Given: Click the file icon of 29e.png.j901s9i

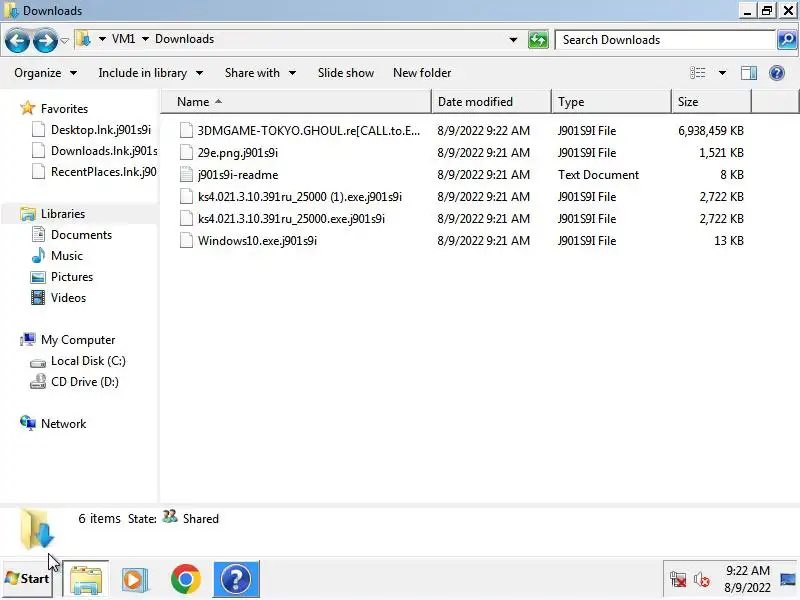Looking at the screenshot, I should (x=186, y=153).
